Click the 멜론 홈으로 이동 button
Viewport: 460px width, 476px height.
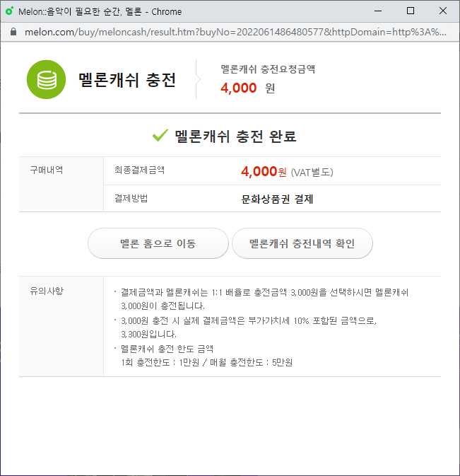tap(158, 243)
